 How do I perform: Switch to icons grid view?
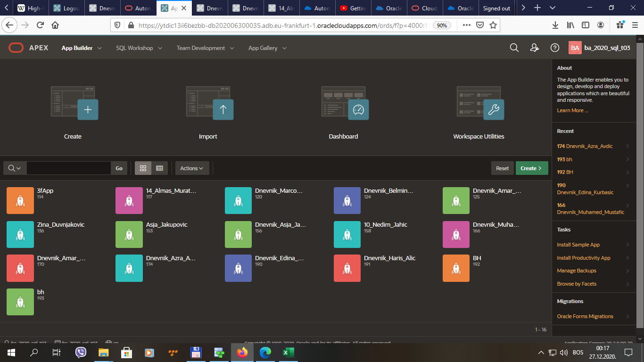[x=143, y=168]
